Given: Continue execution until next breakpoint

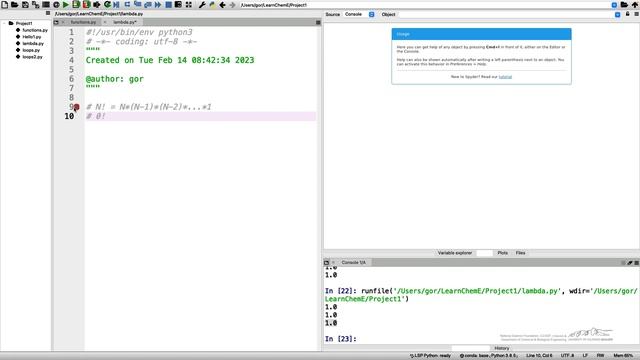Looking at the screenshot, I should click(158, 4).
